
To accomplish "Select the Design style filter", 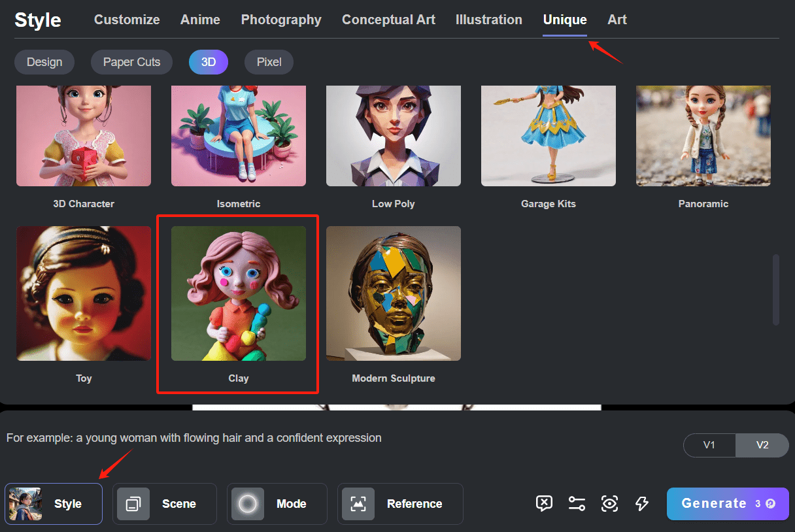I will [x=44, y=61].
